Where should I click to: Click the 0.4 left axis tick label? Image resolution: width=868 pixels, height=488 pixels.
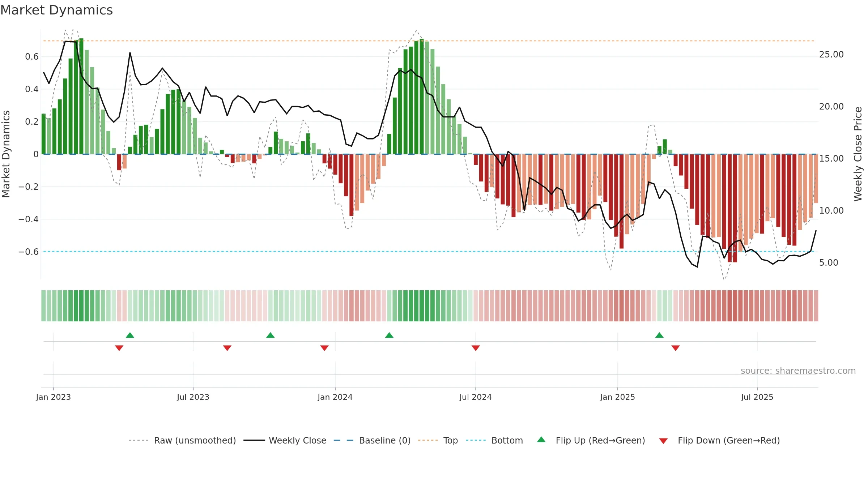32,89
